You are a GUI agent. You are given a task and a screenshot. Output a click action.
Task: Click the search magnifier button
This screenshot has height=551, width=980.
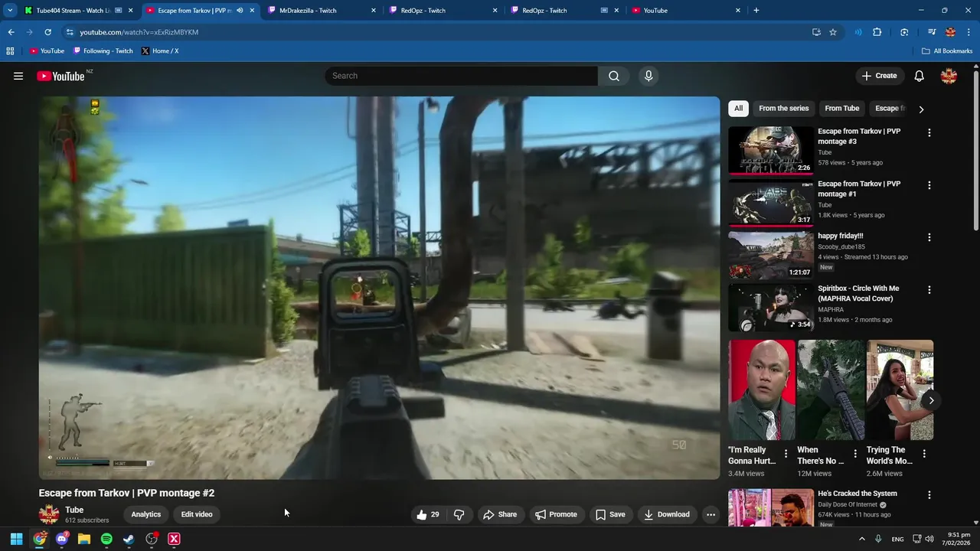(x=614, y=76)
